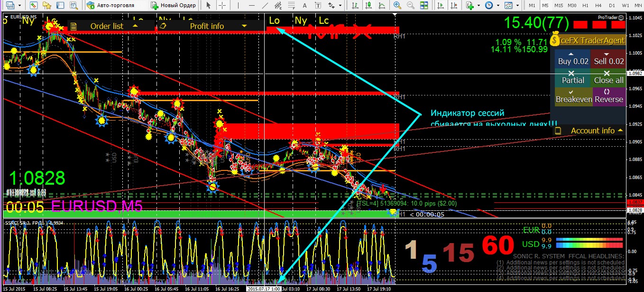This screenshot has height=292, width=644.
Task: Open the periodicity clock icon
Action: [x=489, y=5]
